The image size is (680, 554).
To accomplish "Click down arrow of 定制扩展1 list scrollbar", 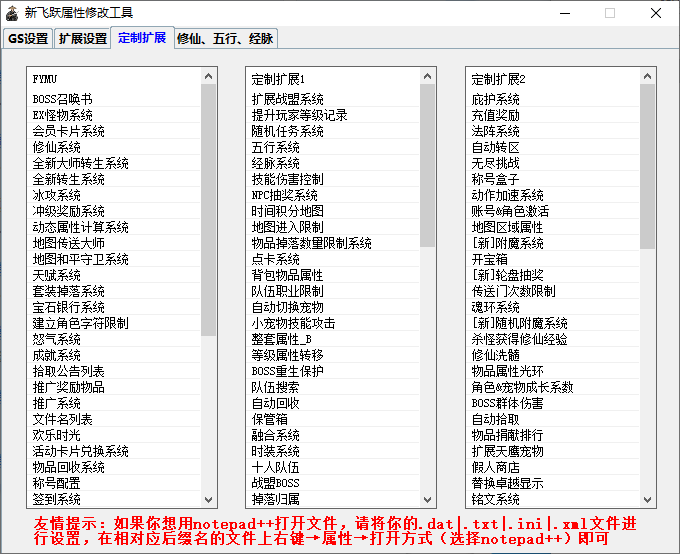I will [x=428, y=499].
